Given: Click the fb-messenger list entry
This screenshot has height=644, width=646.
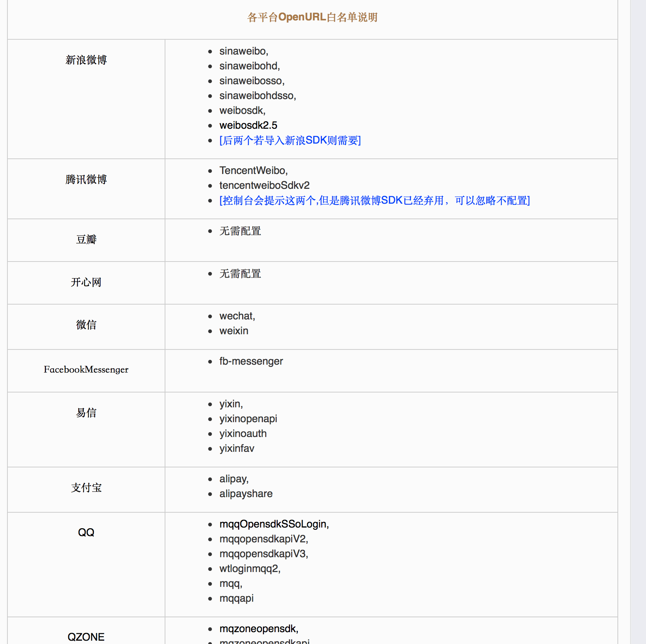Looking at the screenshot, I should pos(251,361).
